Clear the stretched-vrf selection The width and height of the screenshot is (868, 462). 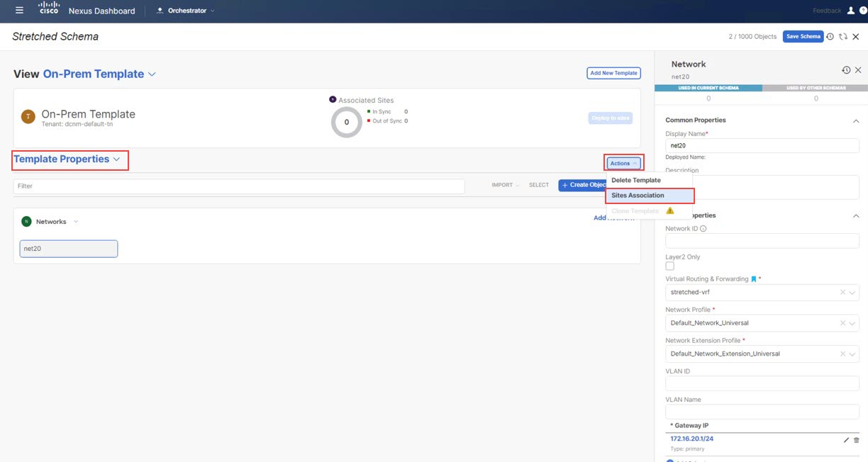pos(842,292)
